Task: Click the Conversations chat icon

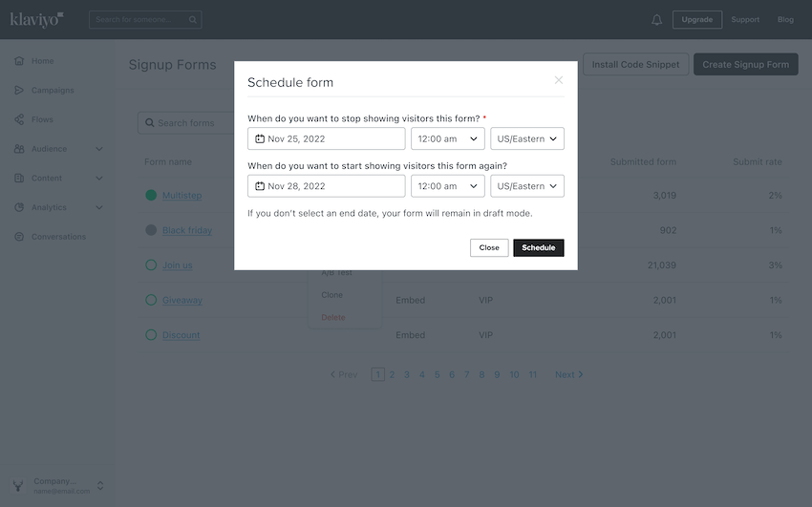Action: coord(19,237)
